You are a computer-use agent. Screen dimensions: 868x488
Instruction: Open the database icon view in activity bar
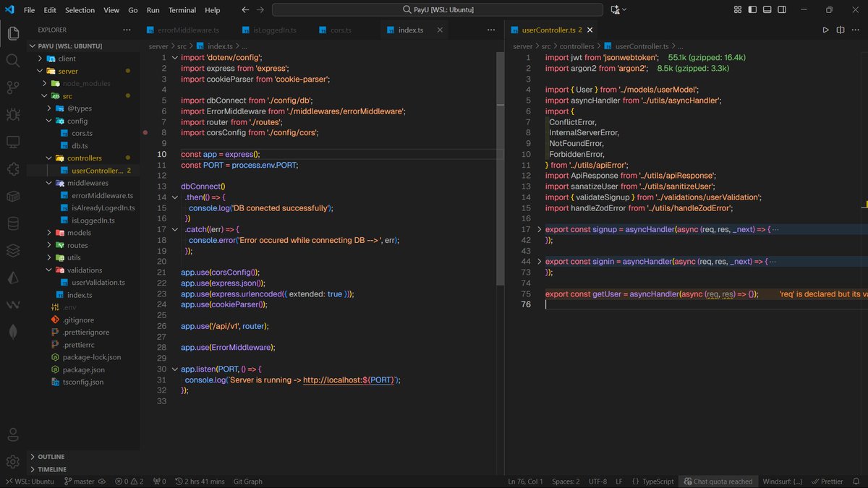pos(13,223)
